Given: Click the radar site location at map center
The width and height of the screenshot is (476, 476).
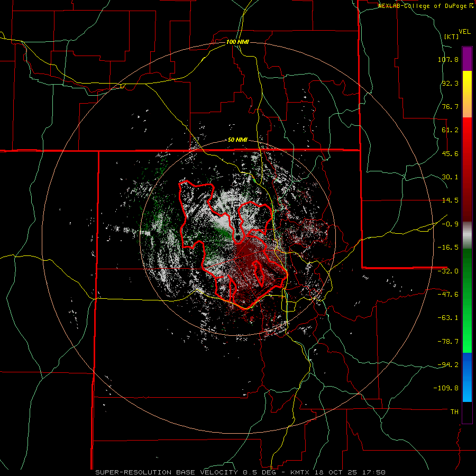Looking at the screenshot, I should [x=238, y=238].
